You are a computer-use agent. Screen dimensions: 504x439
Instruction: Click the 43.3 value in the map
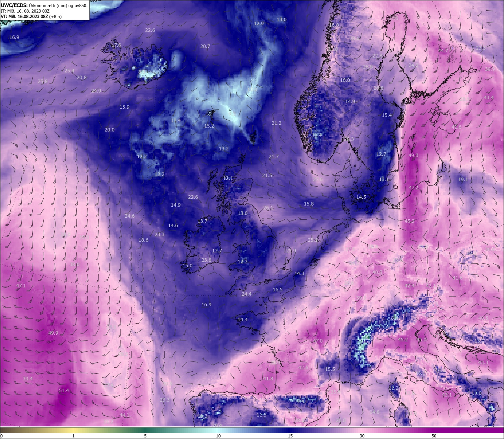[483, 363]
